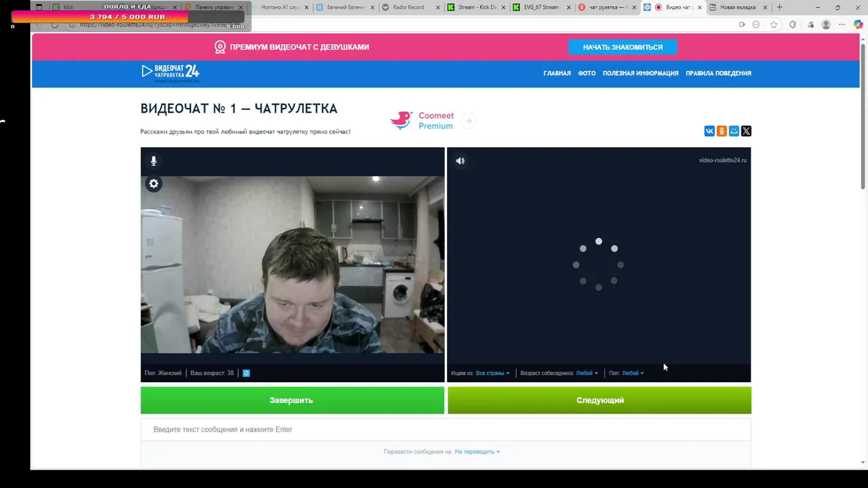Close the Новая вкладка tab

click(x=765, y=7)
